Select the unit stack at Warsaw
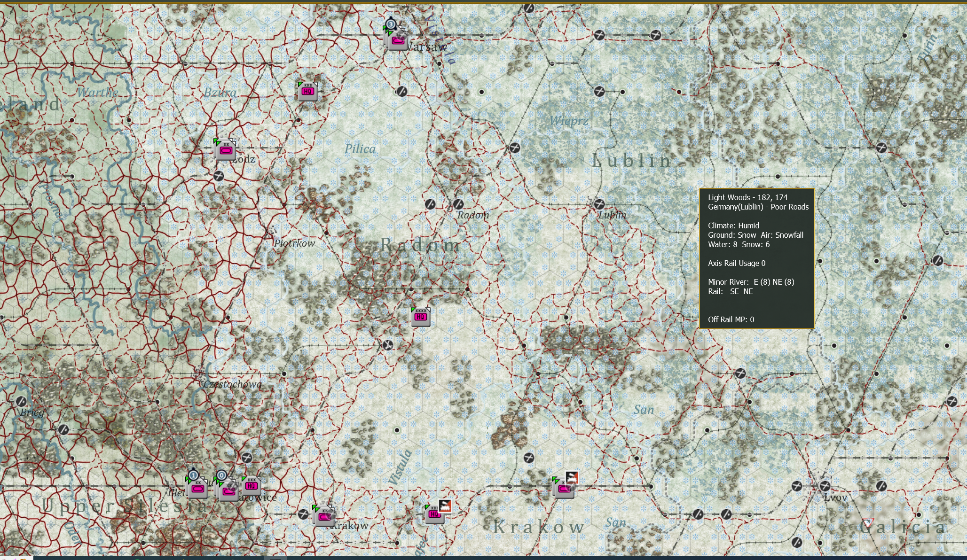The image size is (967, 560). pos(397,40)
